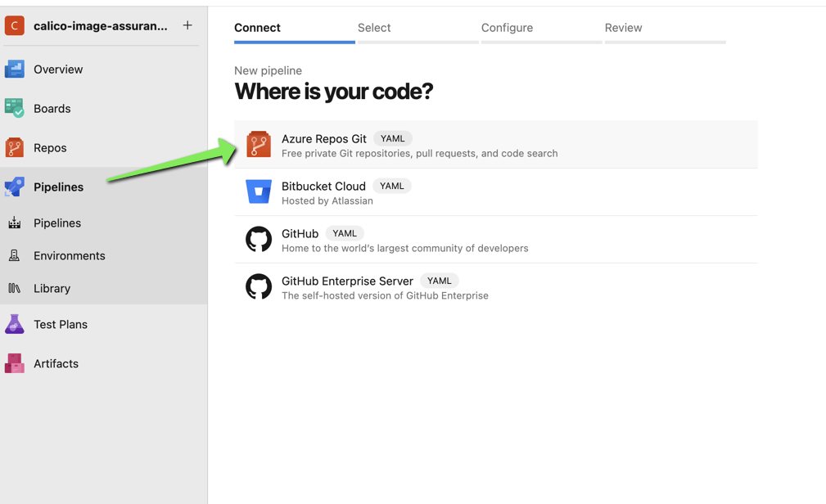The width and height of the screenshot is (826, 504).
Task: Click the Test Plans flask icon
Action: 15,324
